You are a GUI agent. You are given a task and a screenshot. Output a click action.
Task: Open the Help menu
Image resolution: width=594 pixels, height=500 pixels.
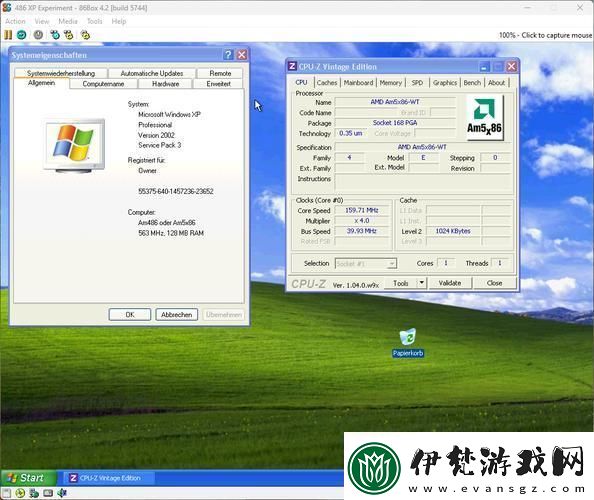pos(119,21)
